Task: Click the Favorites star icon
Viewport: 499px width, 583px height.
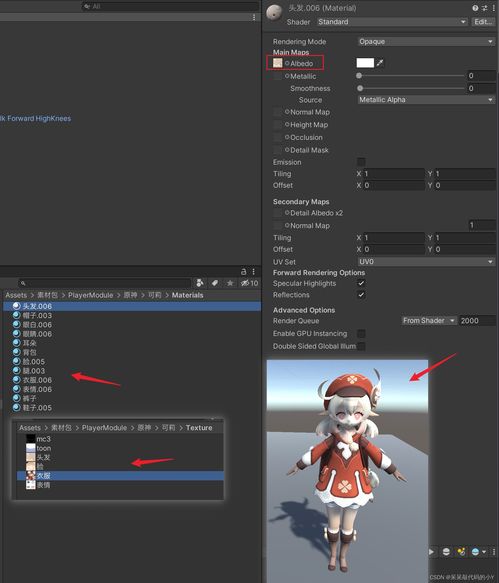Action: click(x=230, y=283)
